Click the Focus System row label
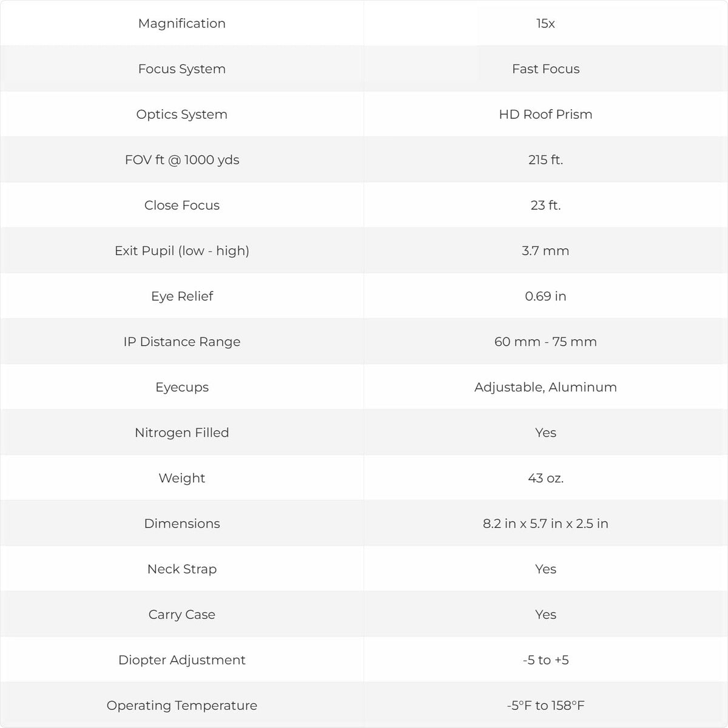This screenshot has width=728, height=728. (x=182, y=69)
